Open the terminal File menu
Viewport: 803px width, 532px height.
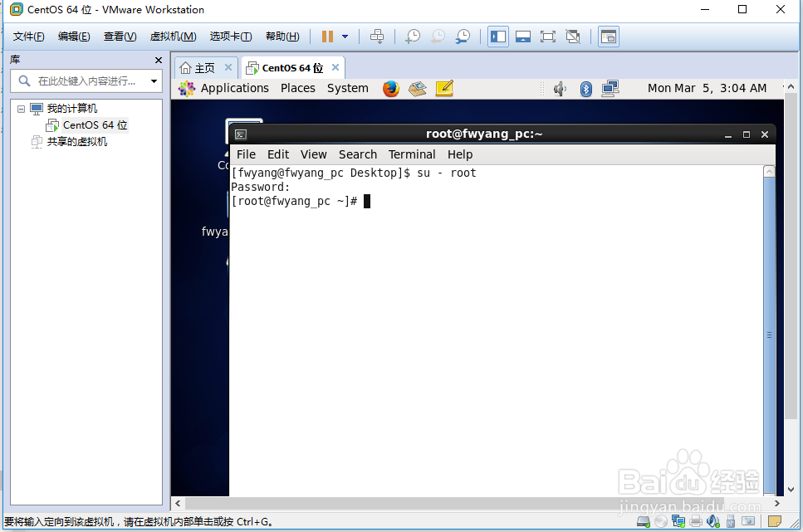(246, 154)
